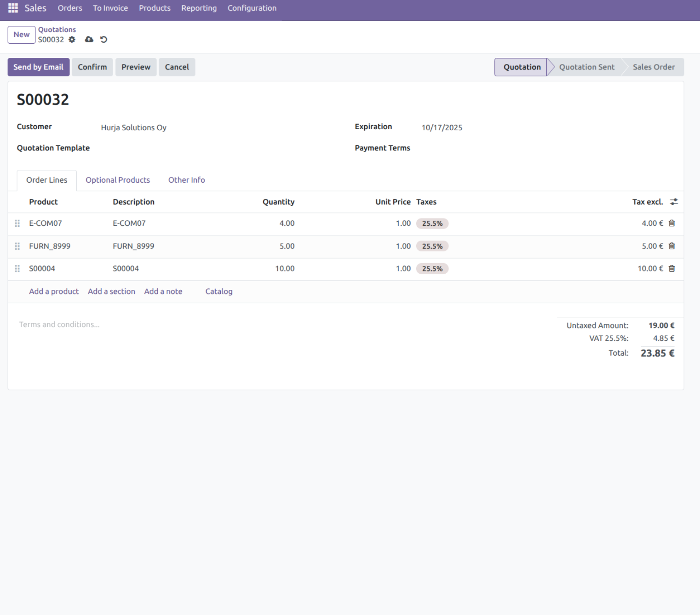Click the Product column header
Screen dimensions: 700x615
pyautogui.click(x=43, y=202)
